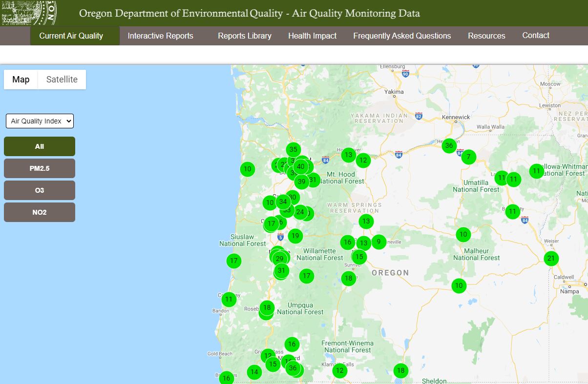Viewport: 588px width, 384px height.
Task: Click the Kennewick city label
Action: click(456, 117)
